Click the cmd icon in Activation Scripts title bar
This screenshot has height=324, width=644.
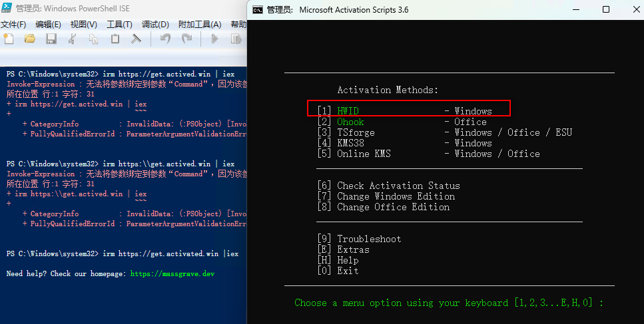point(258,10)
